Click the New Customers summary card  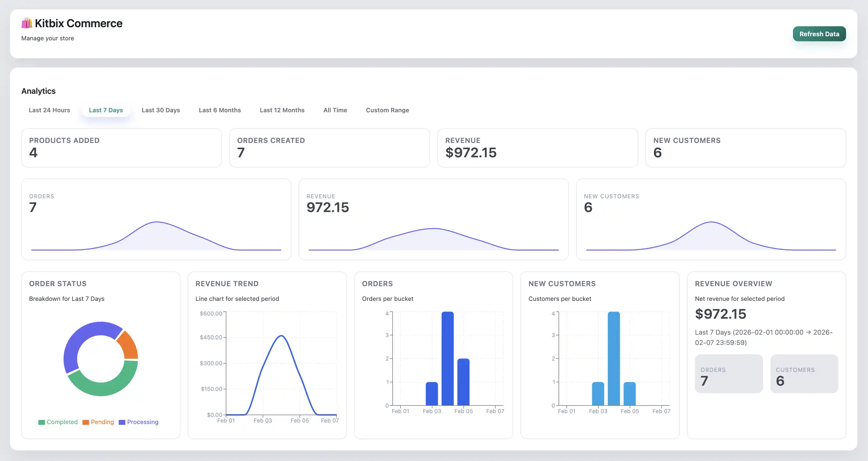(x=745, y=148)
